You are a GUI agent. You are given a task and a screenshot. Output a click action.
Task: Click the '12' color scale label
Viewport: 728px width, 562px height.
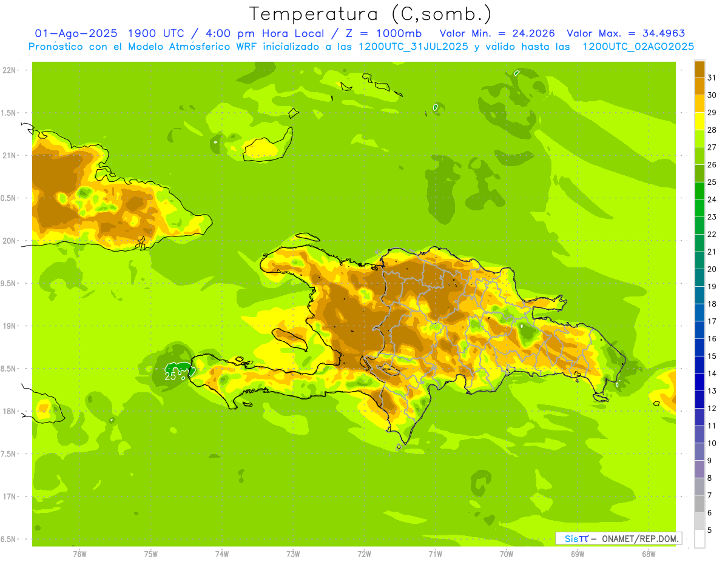point(712,409)
